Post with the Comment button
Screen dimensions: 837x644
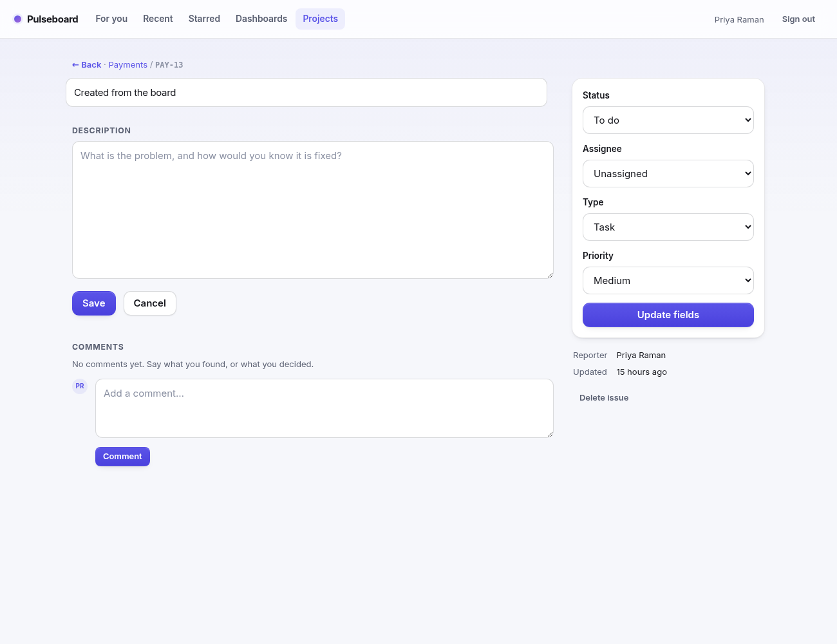122,457
